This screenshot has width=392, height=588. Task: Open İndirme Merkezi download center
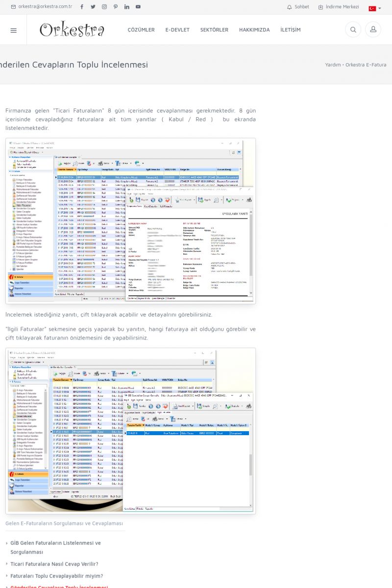(339, 7)
